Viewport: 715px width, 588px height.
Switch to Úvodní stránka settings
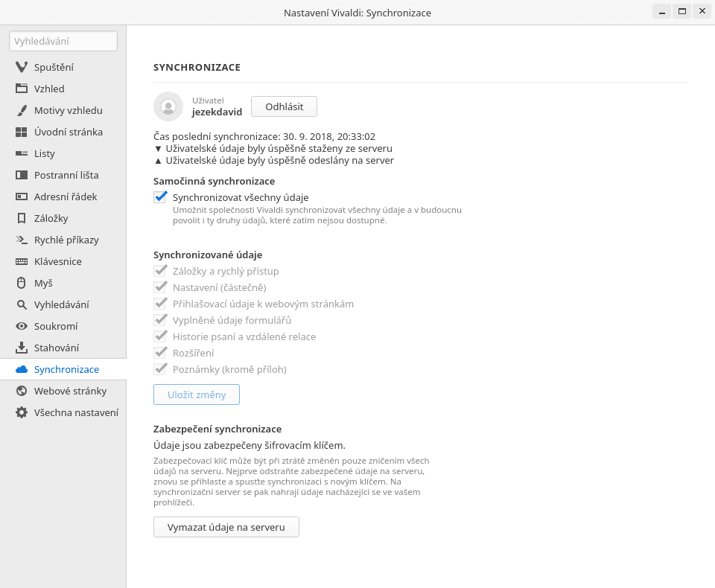[63, 132]
